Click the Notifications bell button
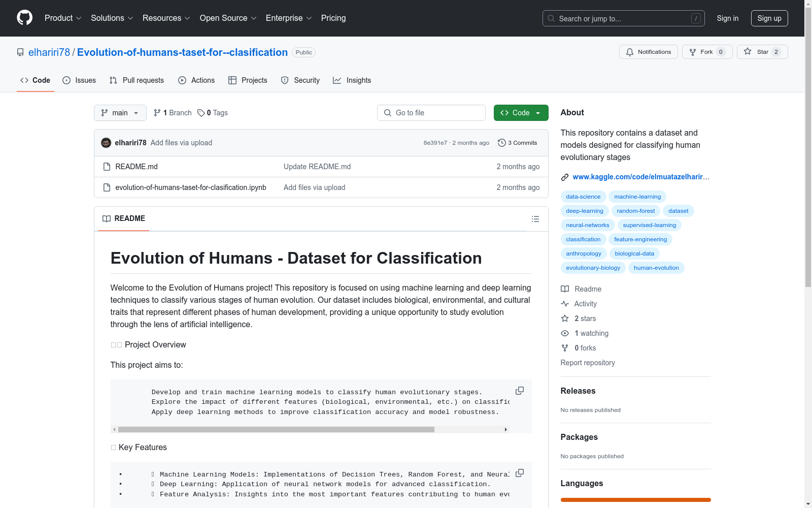The width and height of the screenshot is (812, 508). (x=649, y=52)
